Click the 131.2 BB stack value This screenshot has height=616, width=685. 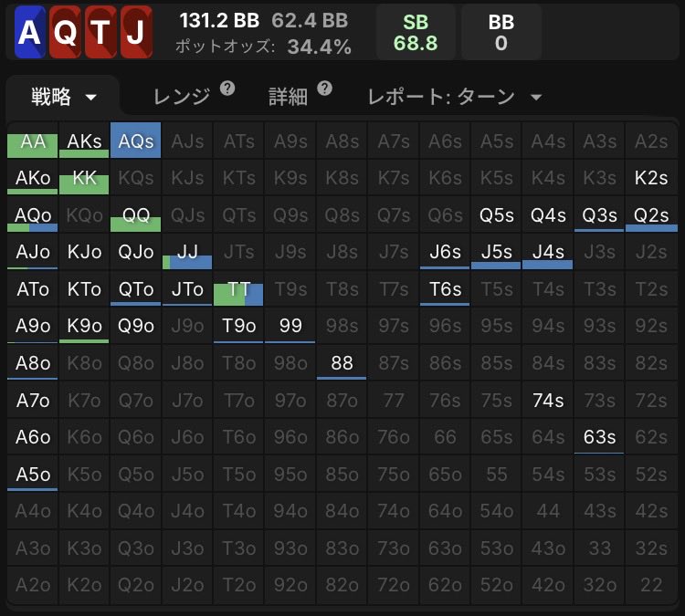pos(219,20)
